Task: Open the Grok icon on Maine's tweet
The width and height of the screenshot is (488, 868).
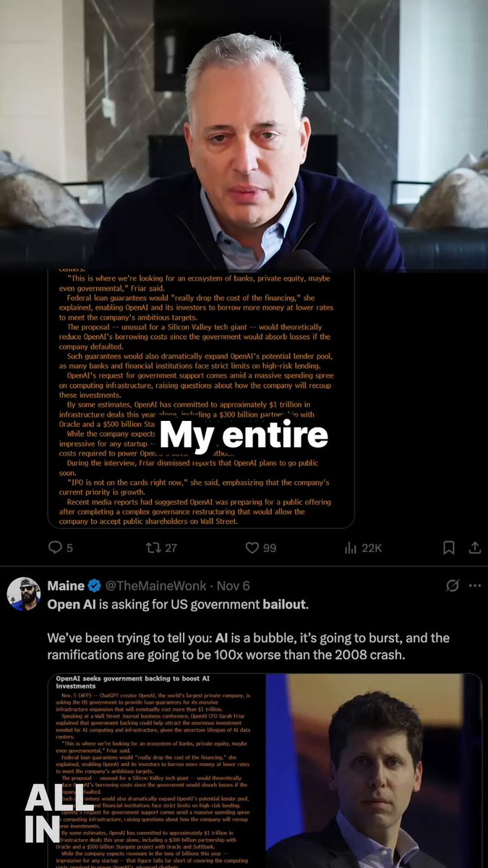Action: (453, 585)
